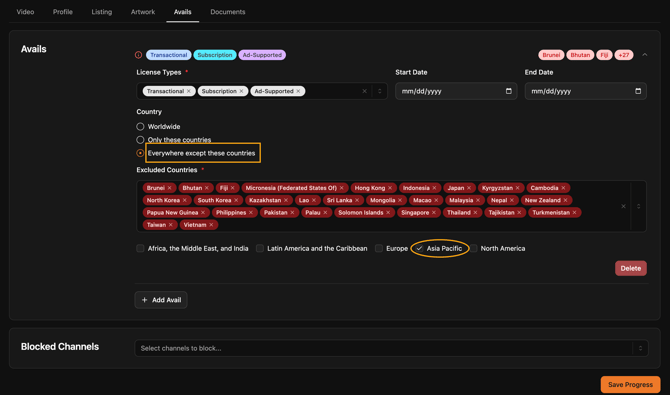
Task: Click the Brunei summary badge
Action: coord(551,55)
